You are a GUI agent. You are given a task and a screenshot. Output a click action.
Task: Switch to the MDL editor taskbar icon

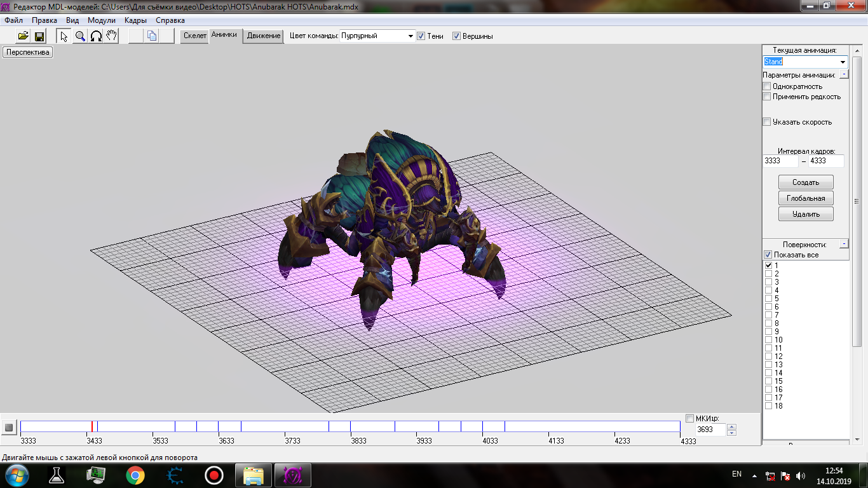point(293,475)
